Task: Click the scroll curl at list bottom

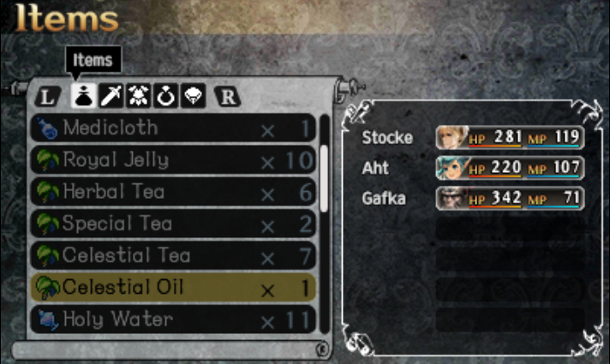Action: click(x=322, y=349)
